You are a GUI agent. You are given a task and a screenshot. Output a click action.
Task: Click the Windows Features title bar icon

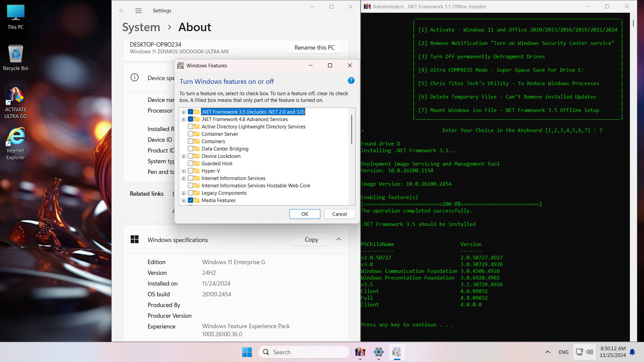pos(180,65)
